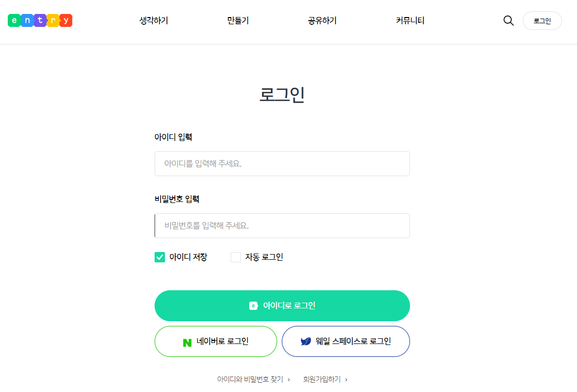Viewport: 577px width, 392px height.
Task: Click the Entry logo
Action: (x=40, y=20)
